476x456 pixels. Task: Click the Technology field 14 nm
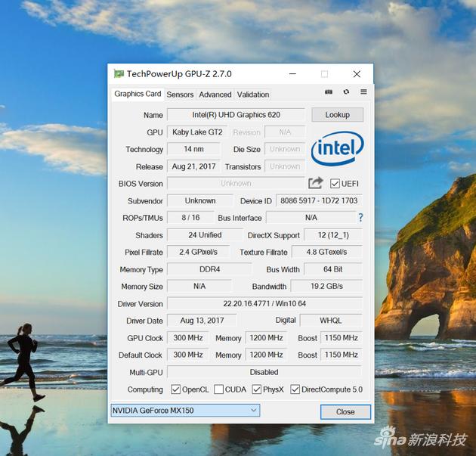pos(193,149)
